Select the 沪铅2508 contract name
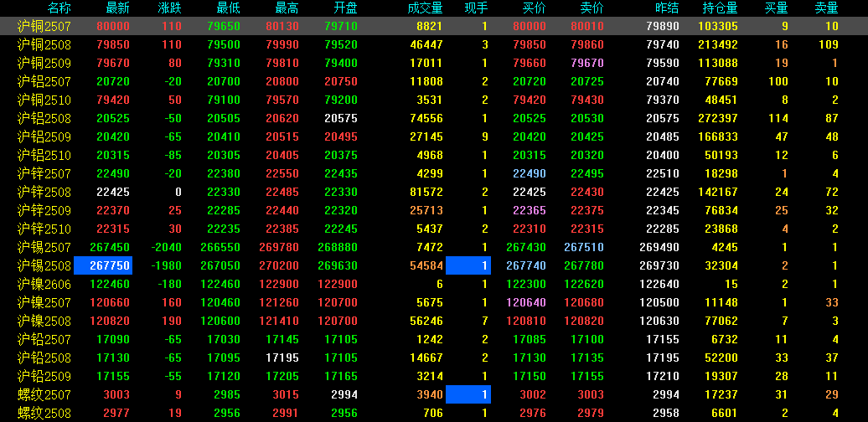868x422 pixels. (44, 358)
